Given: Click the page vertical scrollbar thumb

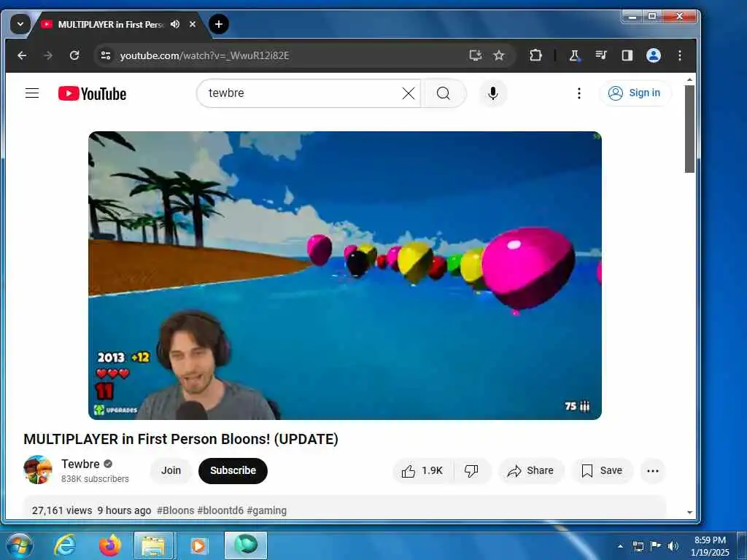Looking at the screenshot, I should pos(689,128).
